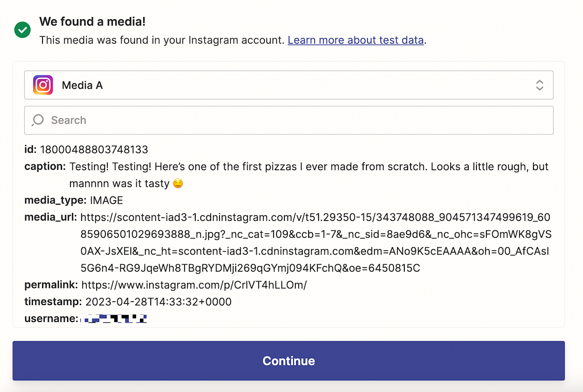Click the instagram.com permalink URL
The image size is (583, 392).
click(x=194, y=285)
